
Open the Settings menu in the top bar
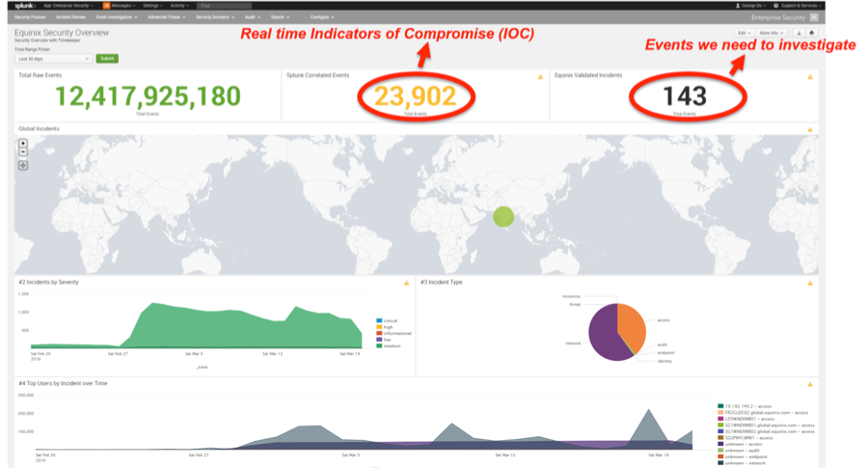click(x=152, y=6)
